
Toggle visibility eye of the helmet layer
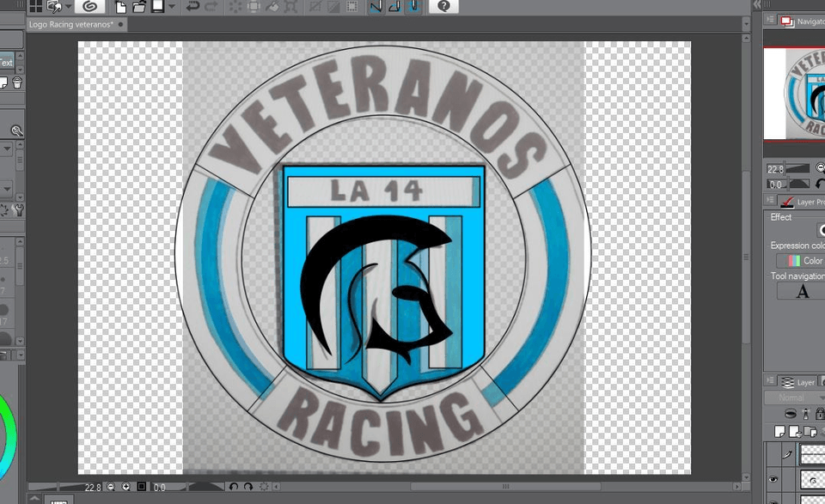pos(773,479)
